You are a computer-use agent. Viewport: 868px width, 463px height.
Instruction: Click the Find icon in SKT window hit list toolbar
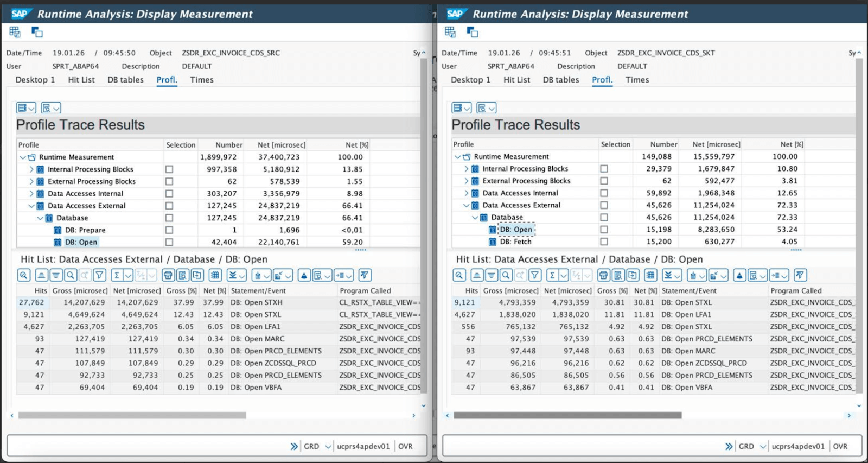506,275
